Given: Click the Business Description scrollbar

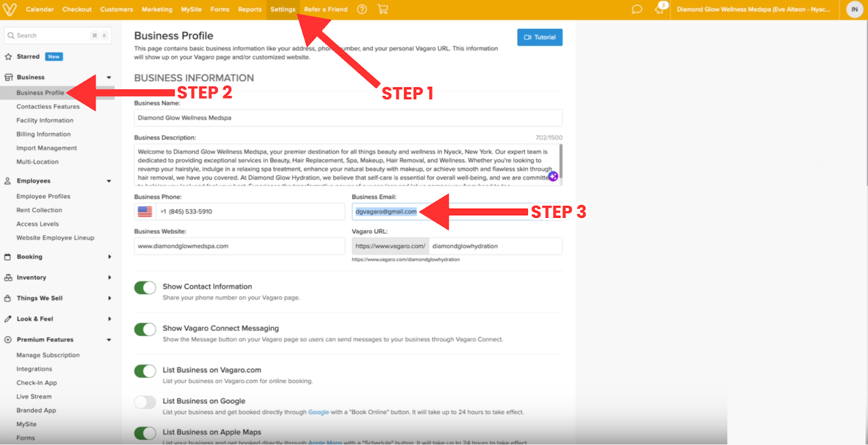Looking at the screenshot, I should click(x=560, y=162).
